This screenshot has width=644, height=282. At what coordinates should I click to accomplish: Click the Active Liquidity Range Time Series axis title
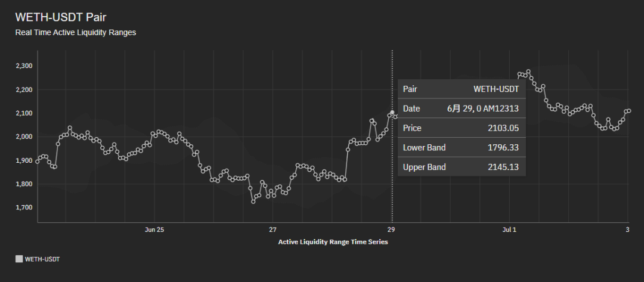333,242
